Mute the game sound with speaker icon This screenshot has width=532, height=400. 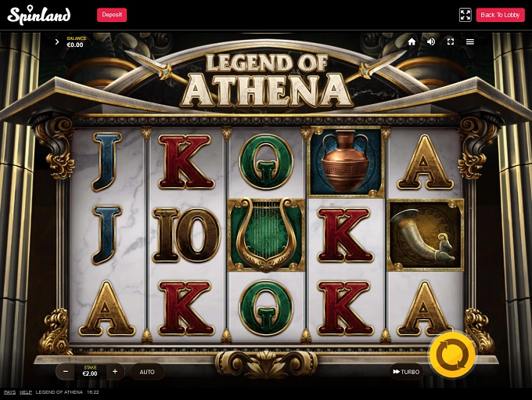(431, 41)
